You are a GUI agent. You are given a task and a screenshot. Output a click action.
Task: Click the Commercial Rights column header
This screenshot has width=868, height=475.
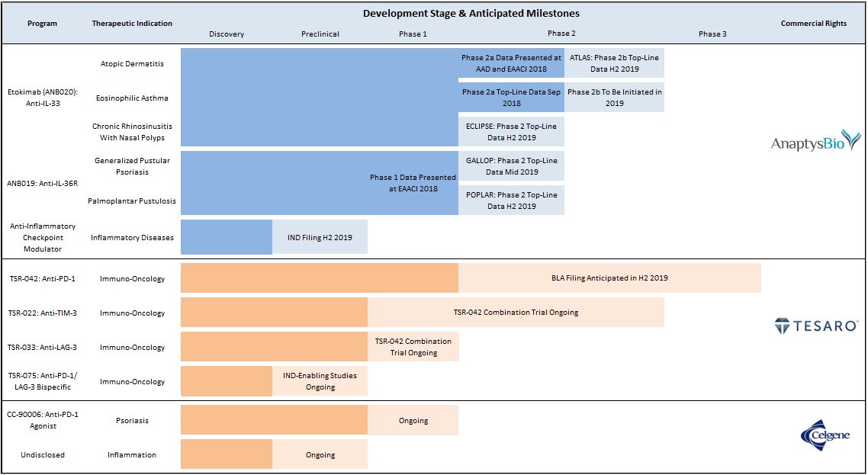tap(813, 24)
